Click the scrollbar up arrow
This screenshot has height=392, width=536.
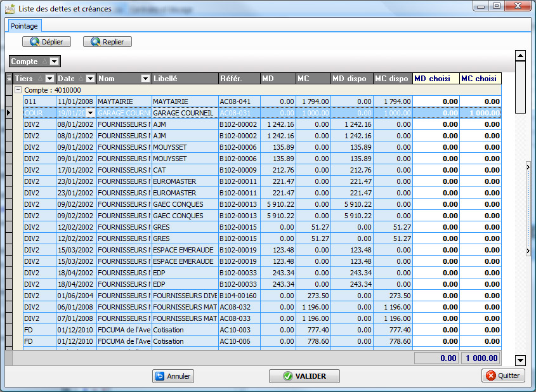click(520, 55)
